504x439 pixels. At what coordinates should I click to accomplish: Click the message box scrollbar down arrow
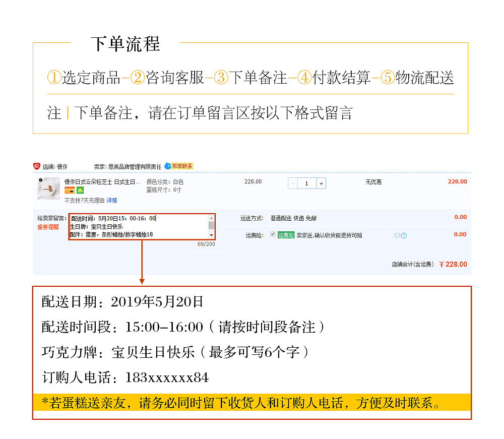pos(212,235)
